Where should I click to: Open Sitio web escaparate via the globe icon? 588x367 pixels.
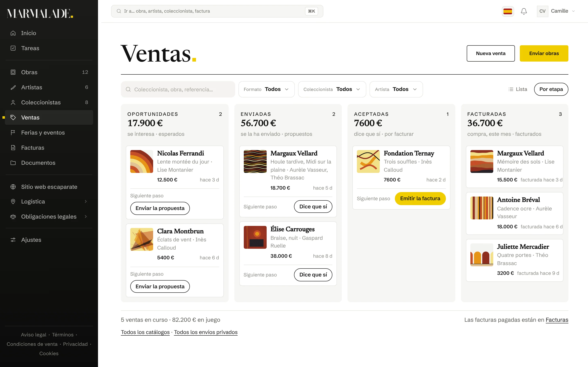pyautogui.click(x=13, y=187)
